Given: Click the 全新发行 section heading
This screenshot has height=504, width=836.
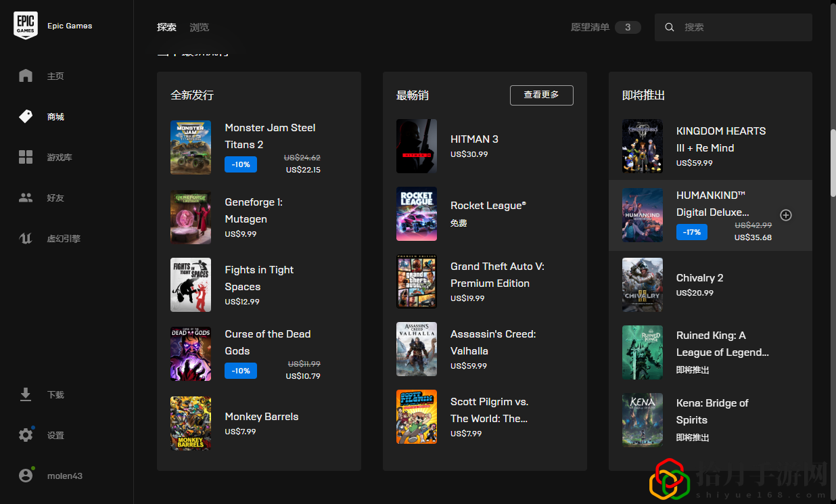Looking at the screenshot, I should point(192,95).
